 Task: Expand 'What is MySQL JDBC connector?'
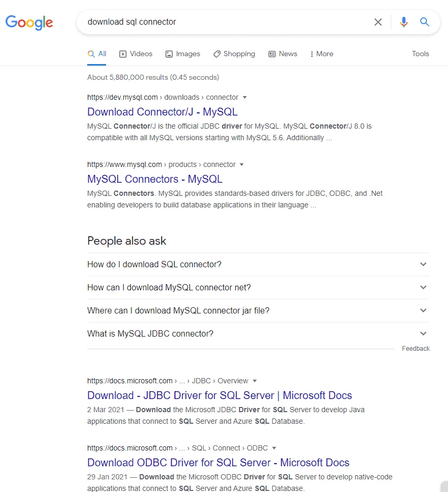click(x=258, y=334)
